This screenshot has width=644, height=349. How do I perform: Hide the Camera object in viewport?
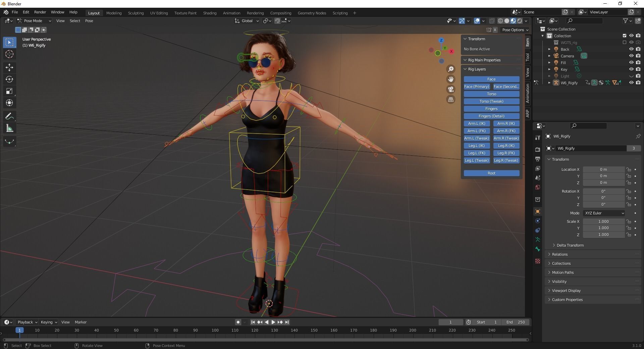[631, 56]
